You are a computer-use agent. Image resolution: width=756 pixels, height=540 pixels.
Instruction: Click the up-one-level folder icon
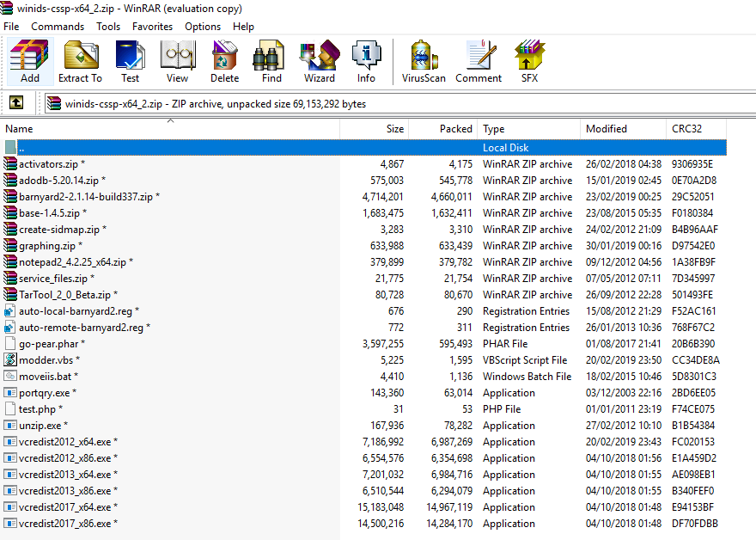15,103
